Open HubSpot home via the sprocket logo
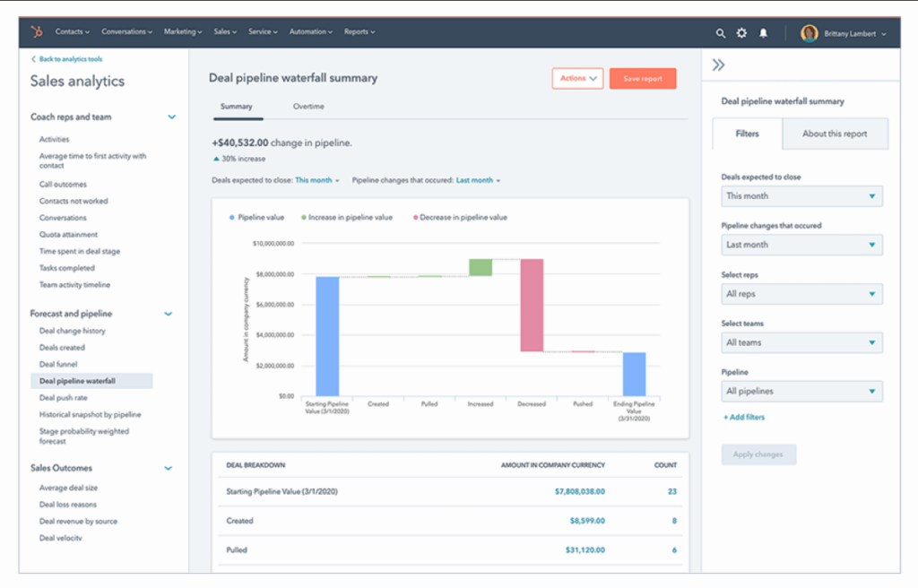 tap(36, 32)
